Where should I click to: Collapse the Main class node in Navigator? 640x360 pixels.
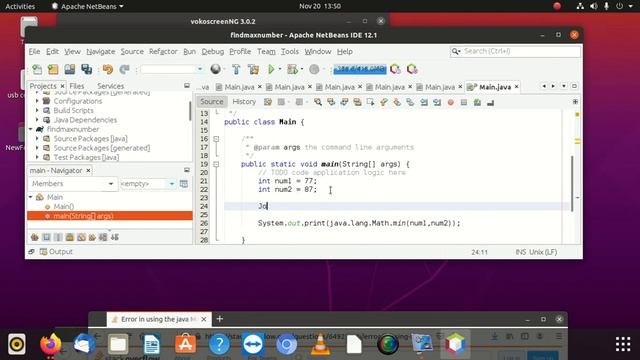click(31, 197)
